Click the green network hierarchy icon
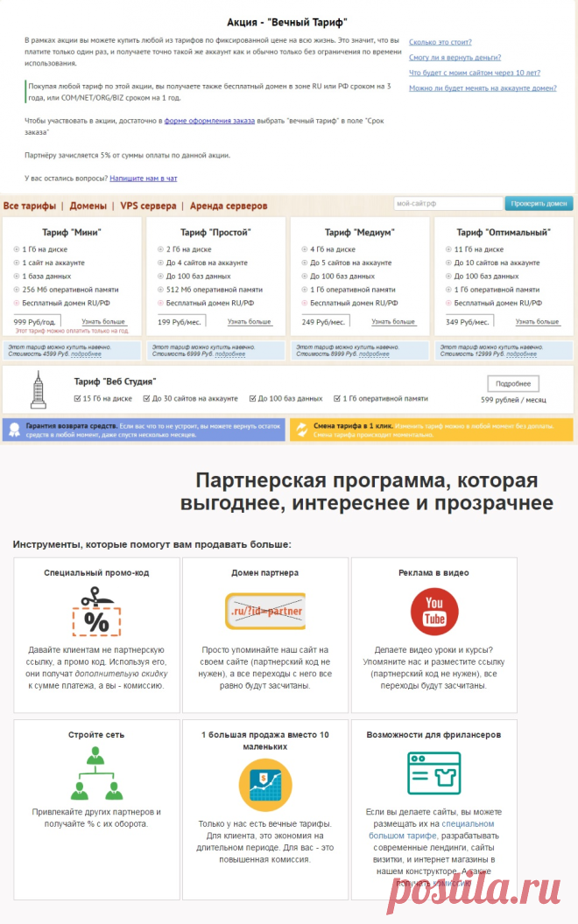Viewport: 578px width, 924px height. (x=96, y=773)
